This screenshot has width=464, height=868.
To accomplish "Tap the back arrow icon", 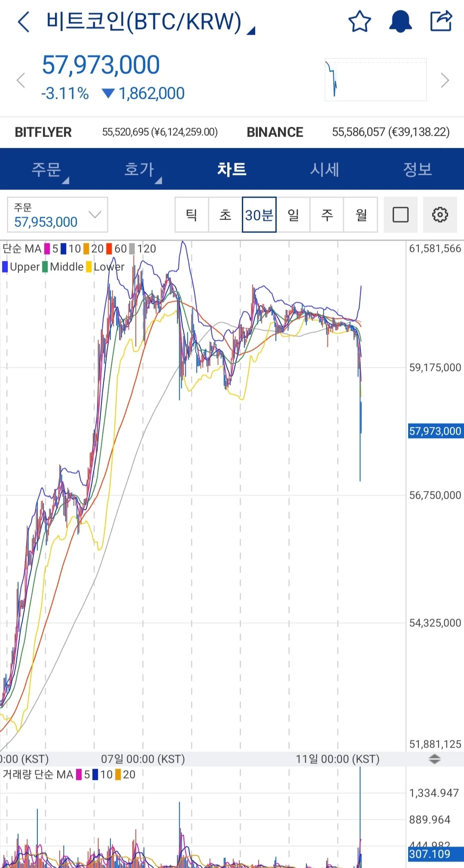I will [x=24, y=22].
